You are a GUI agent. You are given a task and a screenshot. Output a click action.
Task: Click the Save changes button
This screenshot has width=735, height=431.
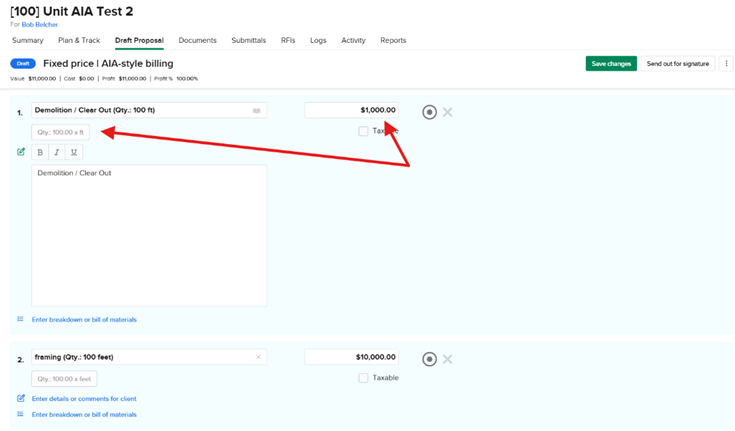tap(611, 63)
